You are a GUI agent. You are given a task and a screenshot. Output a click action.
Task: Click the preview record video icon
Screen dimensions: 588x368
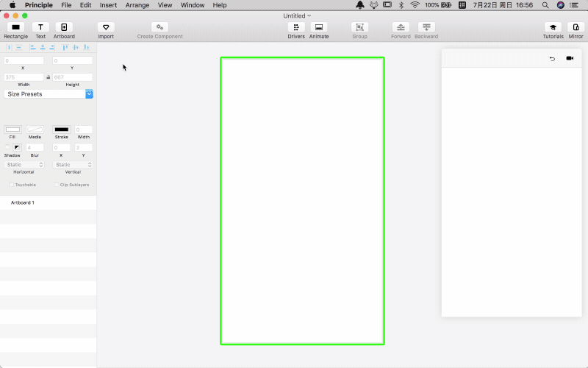coord(570,59)
